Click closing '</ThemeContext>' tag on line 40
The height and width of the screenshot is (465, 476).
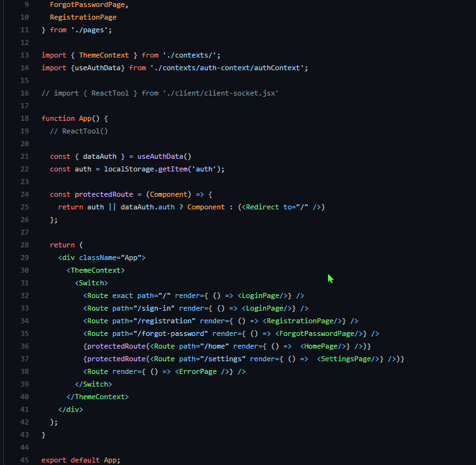pyautogui.click(x=98, y=397)
